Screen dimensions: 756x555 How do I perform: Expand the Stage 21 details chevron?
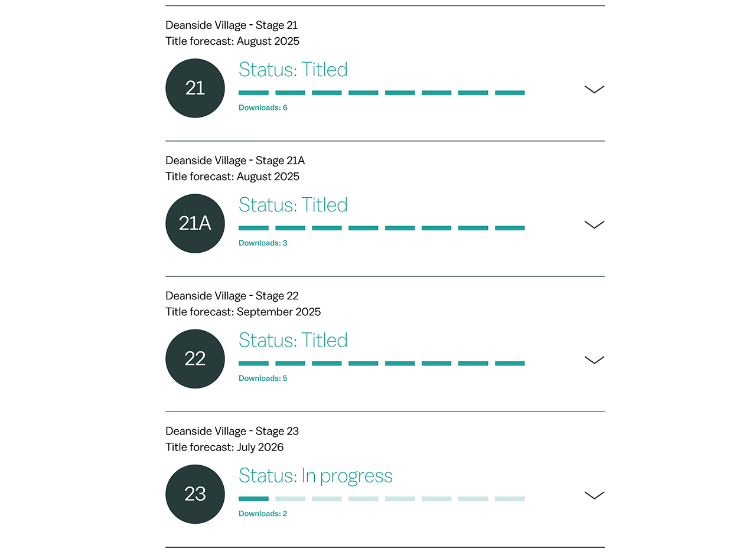coord(594,89)
